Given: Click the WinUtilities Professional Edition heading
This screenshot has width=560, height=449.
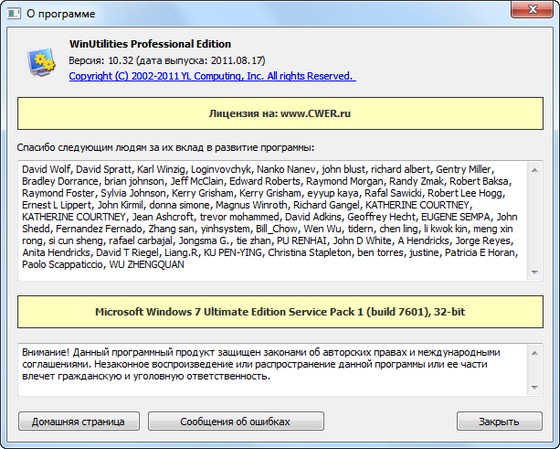Looking at the screenshot, I should point(150,44).
